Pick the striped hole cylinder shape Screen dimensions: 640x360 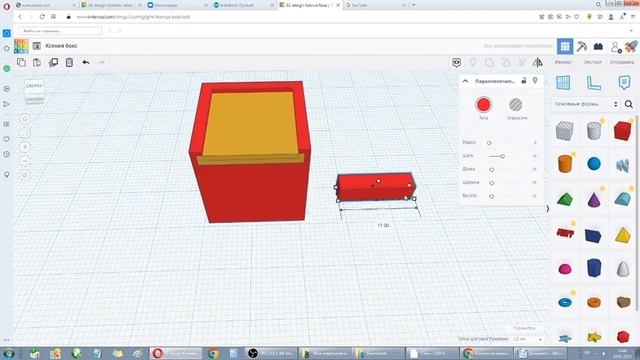pos(594,131)
